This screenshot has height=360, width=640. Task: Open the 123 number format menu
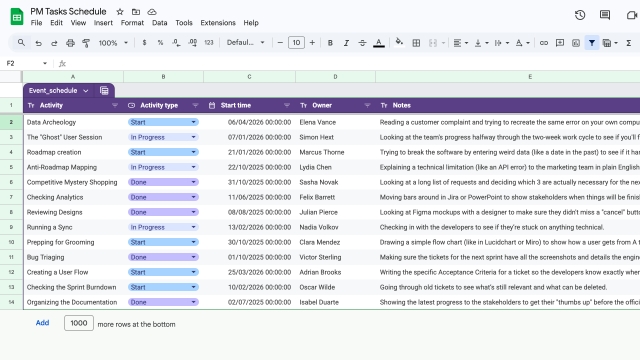(209, 42)
